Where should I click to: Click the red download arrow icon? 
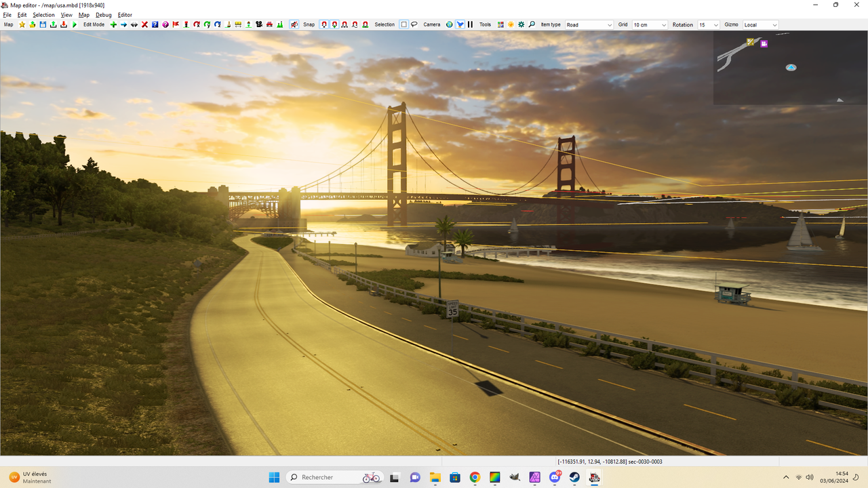[64, 24]
